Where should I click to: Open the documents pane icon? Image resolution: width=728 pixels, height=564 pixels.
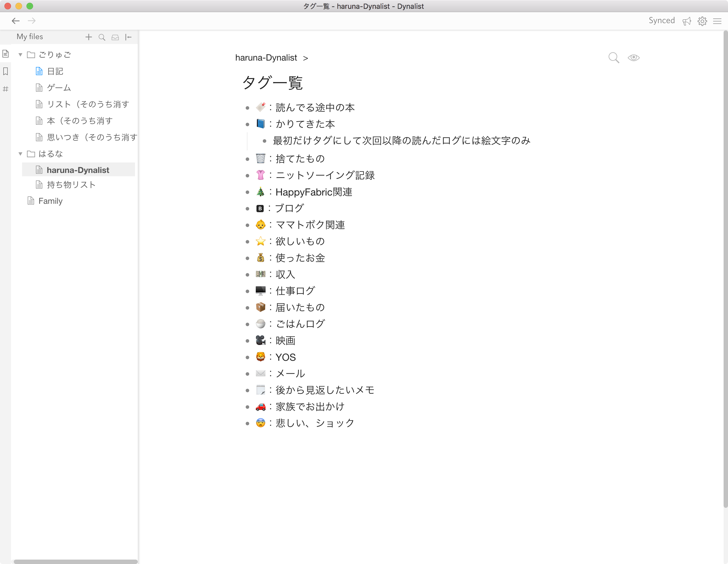[6, 53]
